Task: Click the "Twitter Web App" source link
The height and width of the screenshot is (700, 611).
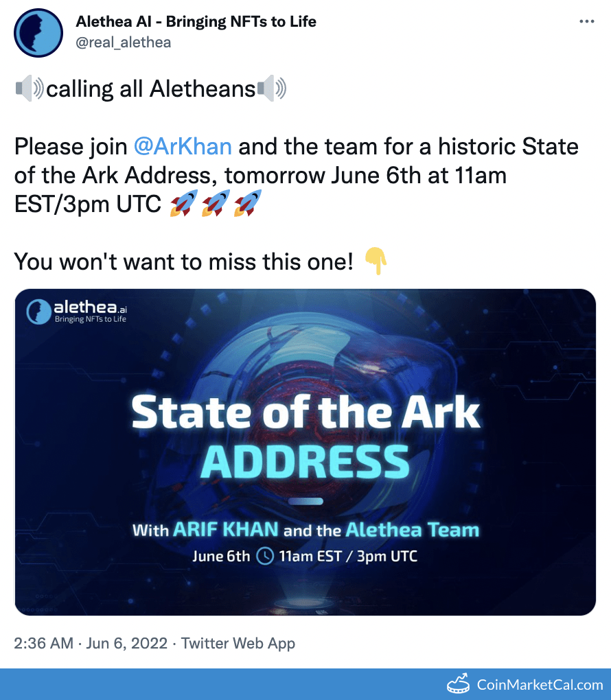Action: (x=238, y=643)
